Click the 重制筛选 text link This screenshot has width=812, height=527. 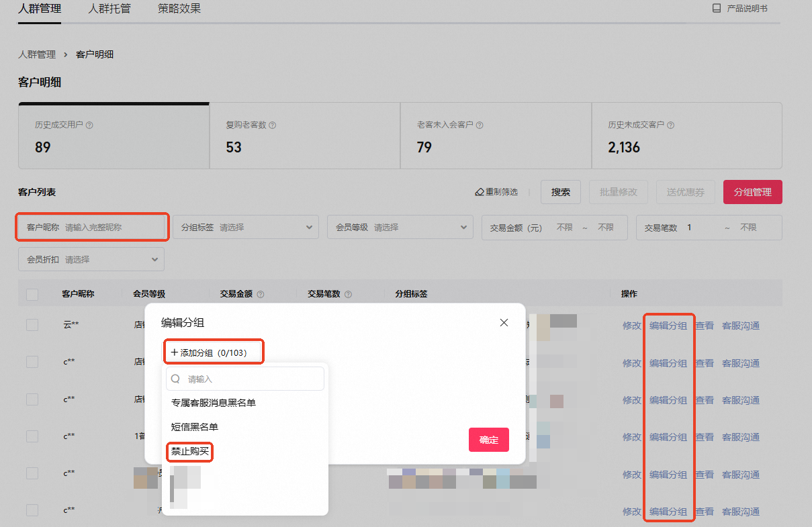pyautogui.click(x=502, y=192)
